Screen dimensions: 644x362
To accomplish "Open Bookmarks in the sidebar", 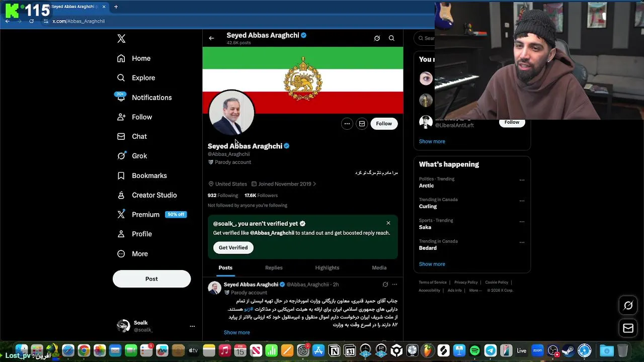I will click(x=142, y=175).
